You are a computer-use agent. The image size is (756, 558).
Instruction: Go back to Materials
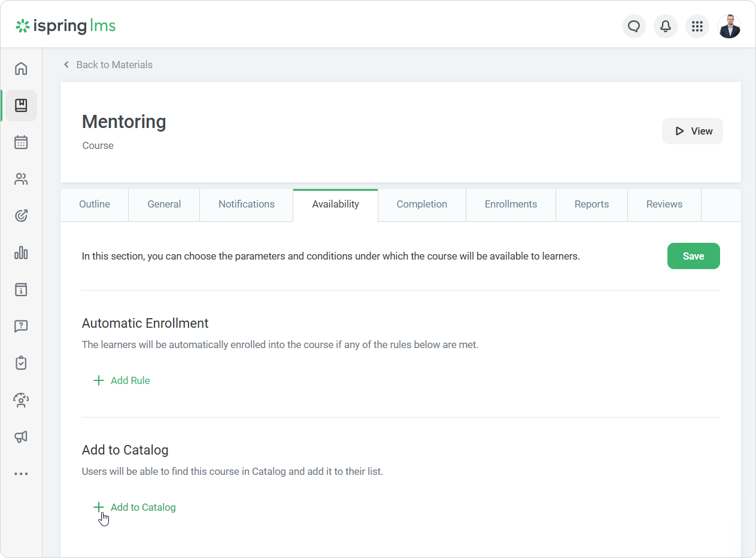tap(108, 65)
